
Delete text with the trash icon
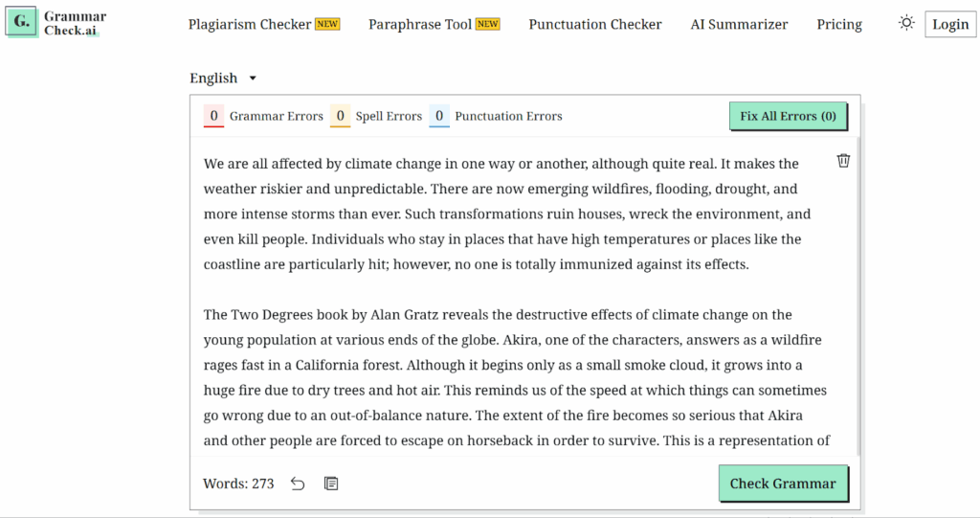pyautogui.click(x=843, y=161)
